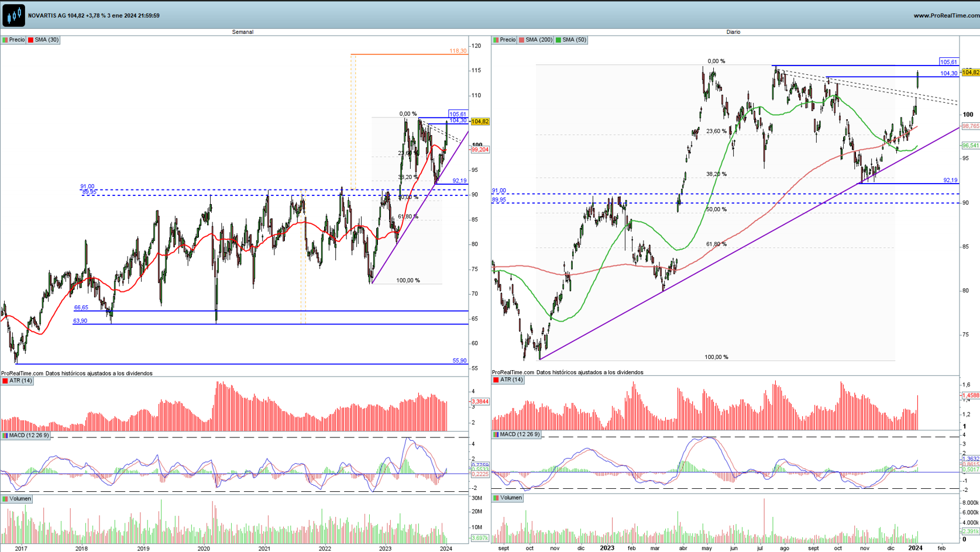Open the www.ProRealTime.com link at top right
This screenshot has height=552, width=980.
[x=946, y=16]
